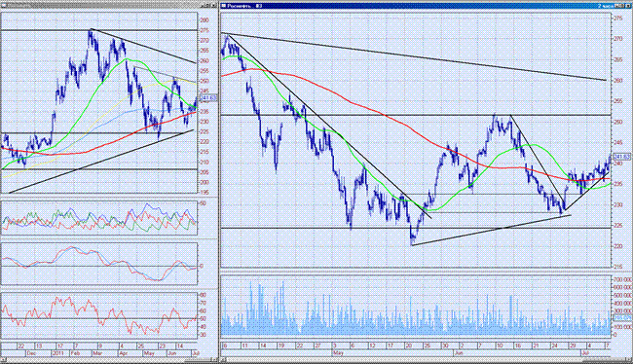Click the May label on right chart timeline
This screenshot has height=364, width=633.
coord(338,352)
